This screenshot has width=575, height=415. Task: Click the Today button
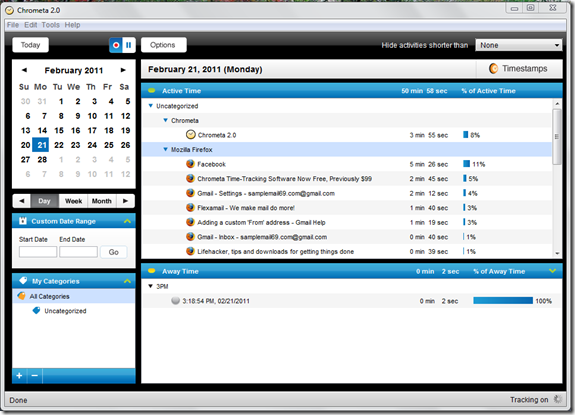pyautogui.click(x=30, y=45)
